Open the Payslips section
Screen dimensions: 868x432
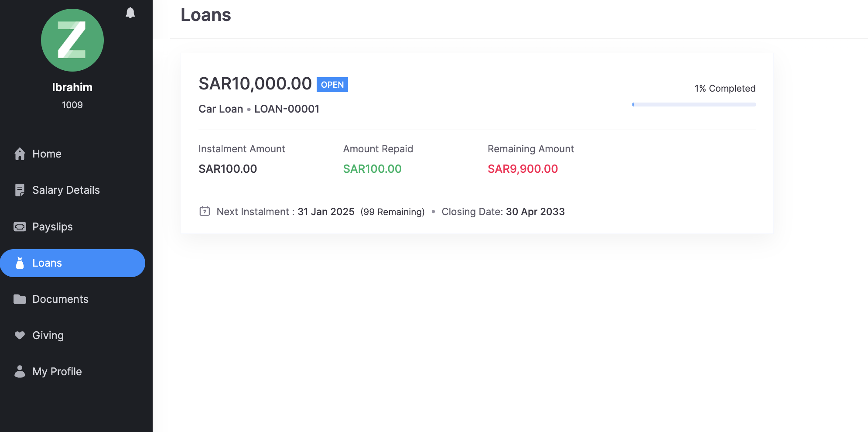[52, 227]
